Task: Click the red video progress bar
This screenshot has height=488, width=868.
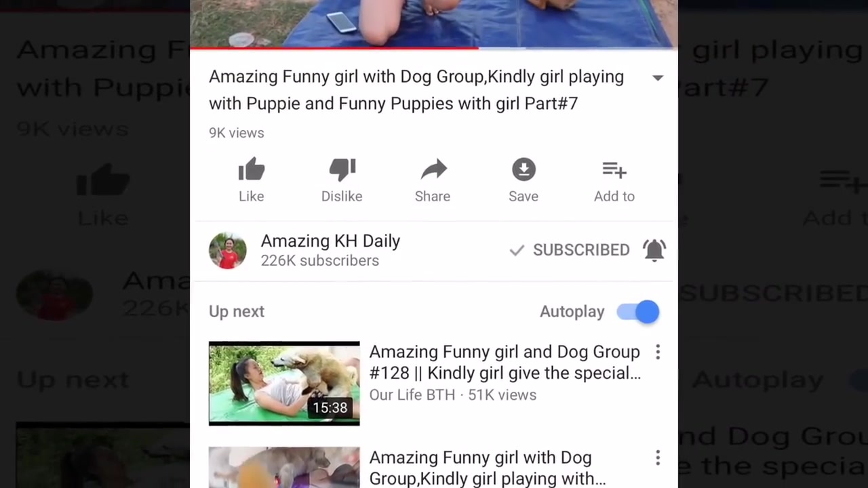Action: (x=334, y=48)
